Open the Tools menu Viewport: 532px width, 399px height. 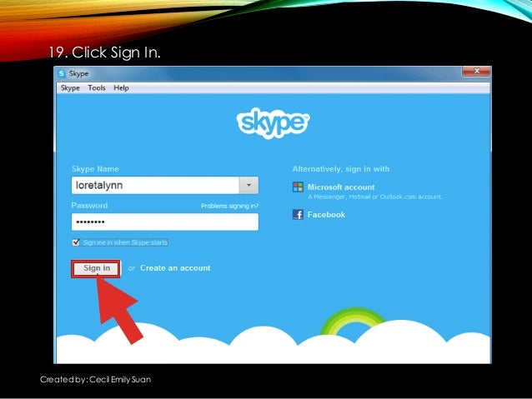click(97, 88)
